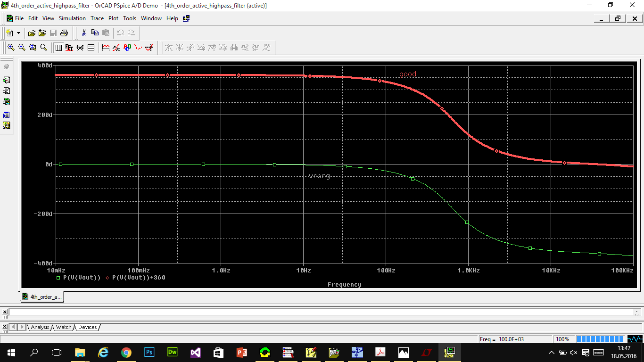The image size is (644, 362).
Task: Close the output window panel with X
Action: [x=4, y=313]
